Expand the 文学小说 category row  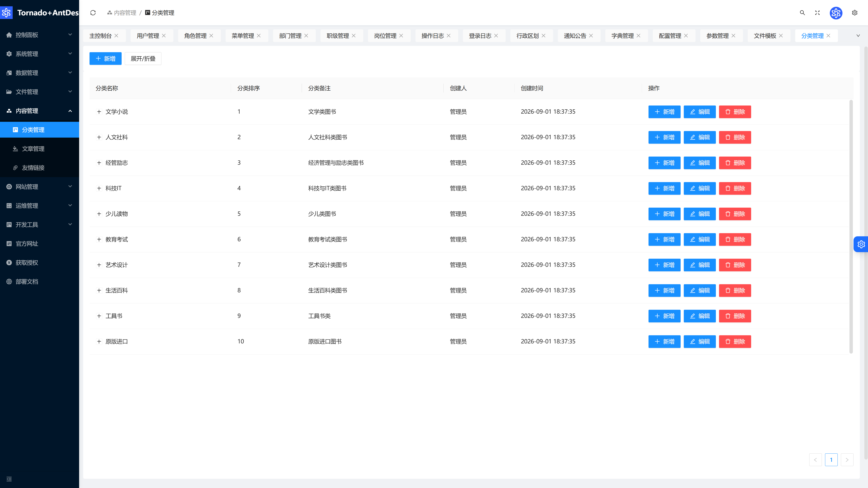(99, 112)
